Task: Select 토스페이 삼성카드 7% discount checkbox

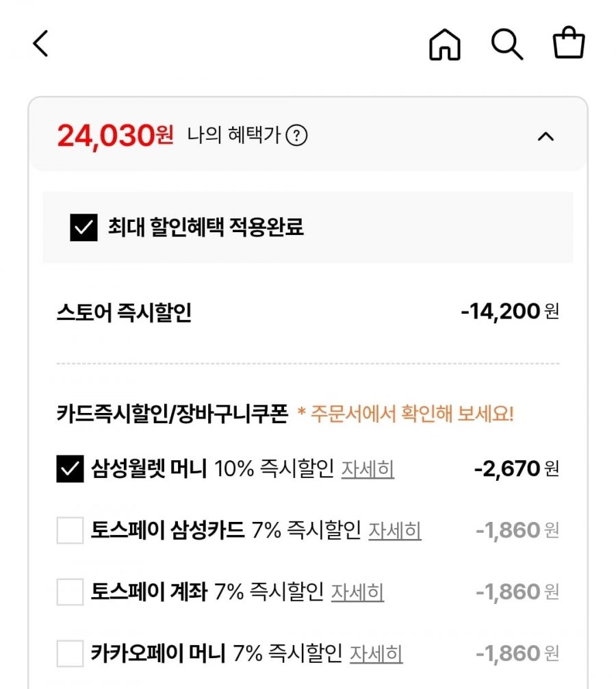Action: [x=70, y=531]
